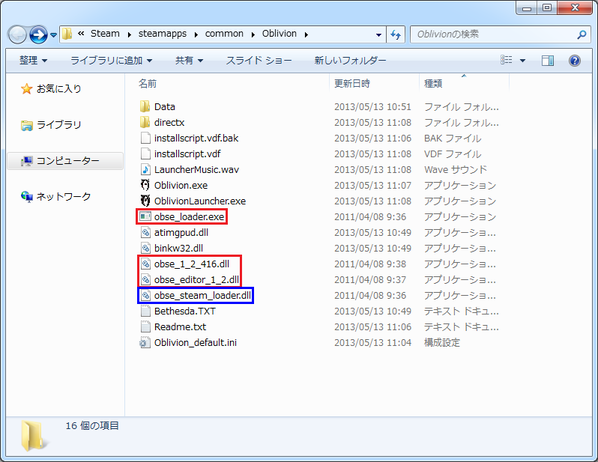Open the 共有 menu
Image resolution: width=598 pixels, height=462 pixels.
189,60
